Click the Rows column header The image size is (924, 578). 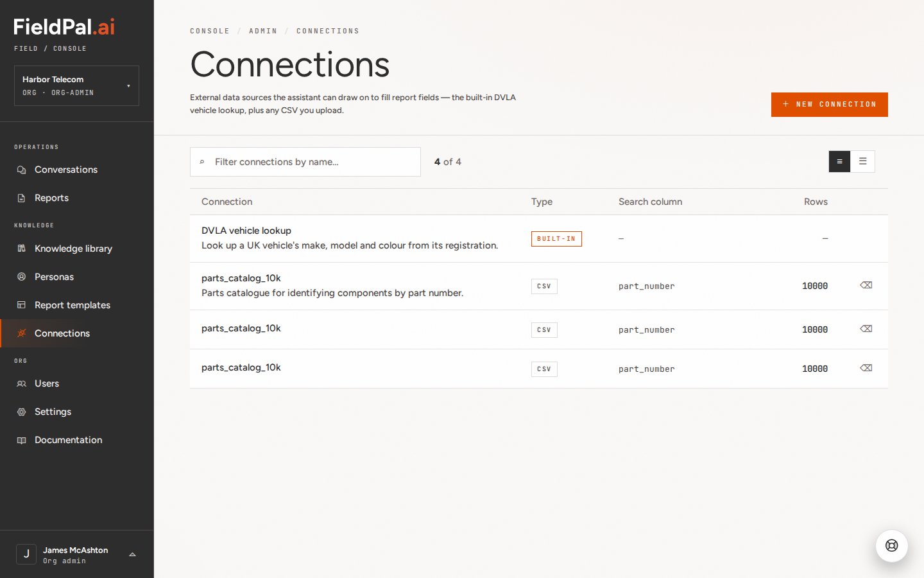(816, 202)
